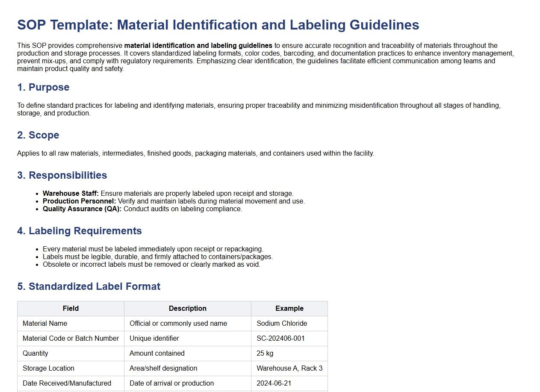The image size is (540, 392).
Task: Click the bold "Warehouse Staff:" label
Action: point(71,193)
